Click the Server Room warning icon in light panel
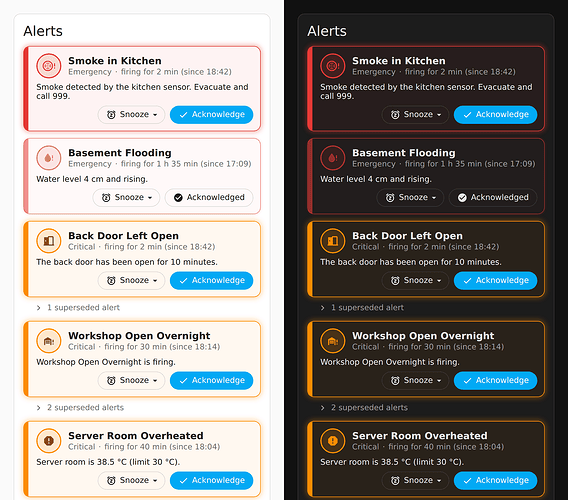The width and height of the screenshot is (568, 500). click(49, 441)
